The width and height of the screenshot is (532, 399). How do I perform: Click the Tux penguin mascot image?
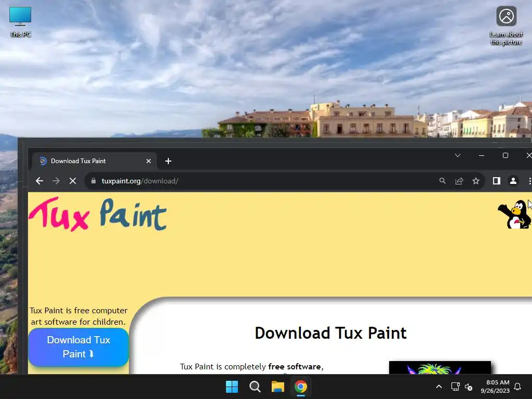pyautogui.click(x=514, y=215)
